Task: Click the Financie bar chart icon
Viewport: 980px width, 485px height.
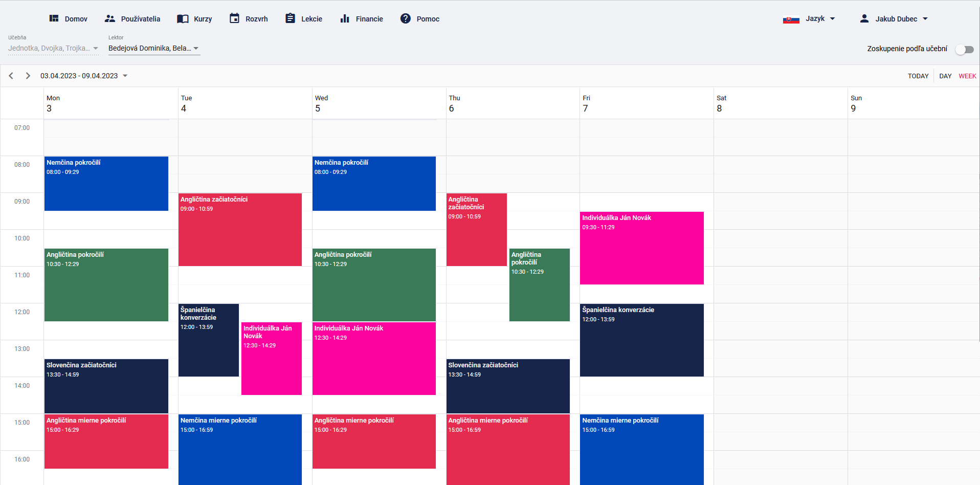Action: 345,19
